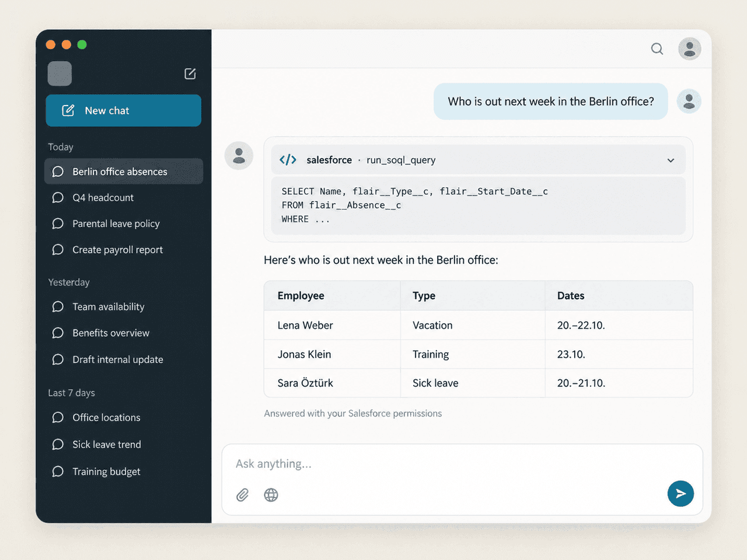Select the Jonas Klein table cell

tap(333, 354)
